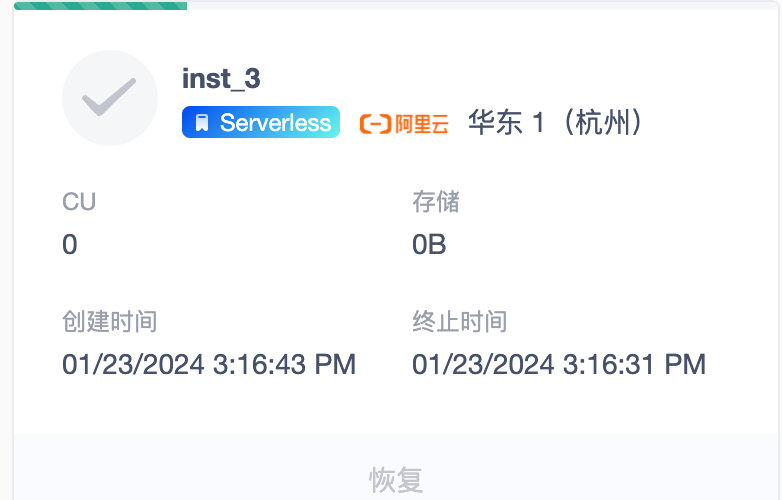Click the CU label
782x500 pixels.
[79, 202]
